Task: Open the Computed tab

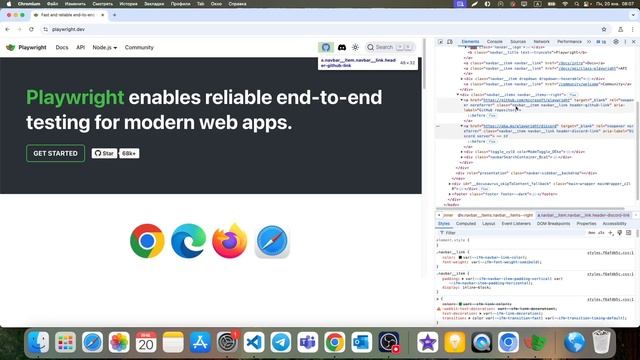Action: coord(466,224)
